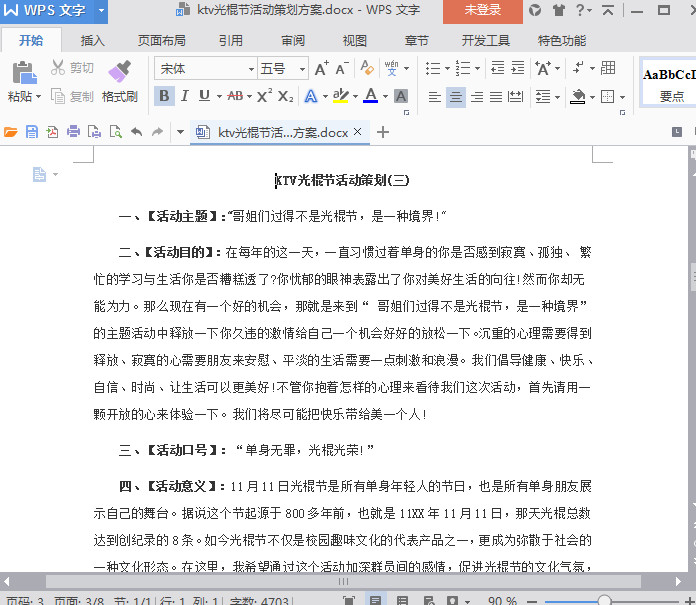Click the horizontal scrollbar track
The height and width of the screenshot is (605, 696).
343,581
